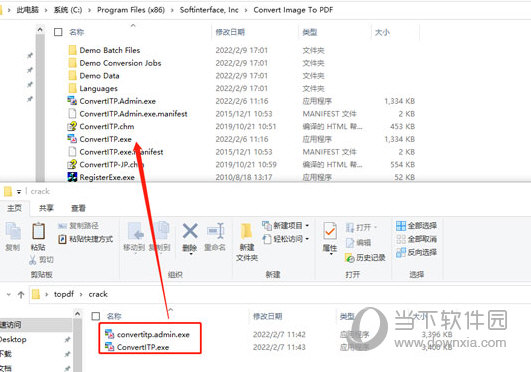Tick select-all checkbox in crack window header
This screenshot has width=531, height=372.
click(96, 316)
